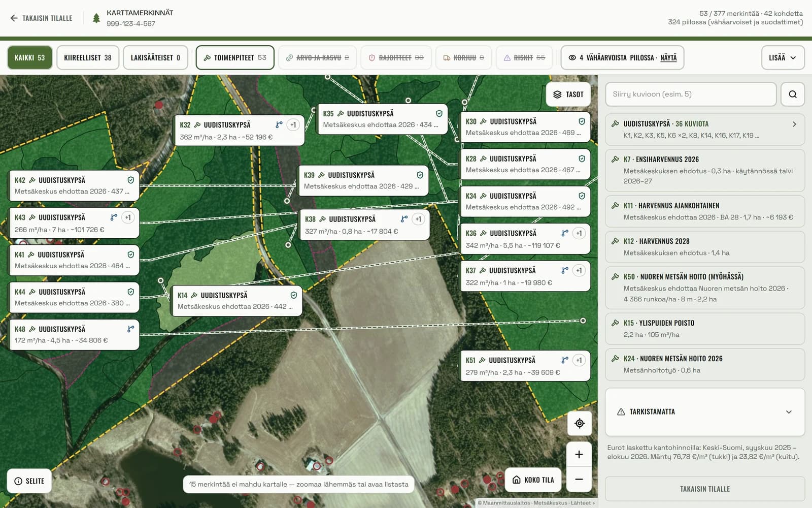Open the Selite legend button

click(29, 481)
